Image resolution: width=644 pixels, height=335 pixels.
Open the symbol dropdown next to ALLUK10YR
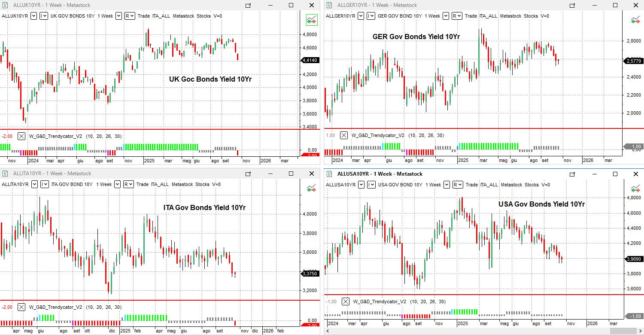[x=33, y=16]
